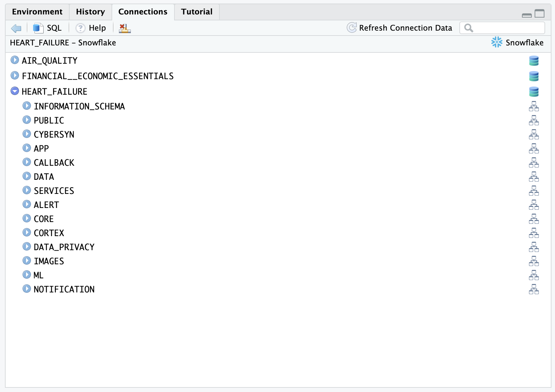The width and height of the screenshot is (555, 392).
Task: Expand the IMAGES schema
Action: 27,260
